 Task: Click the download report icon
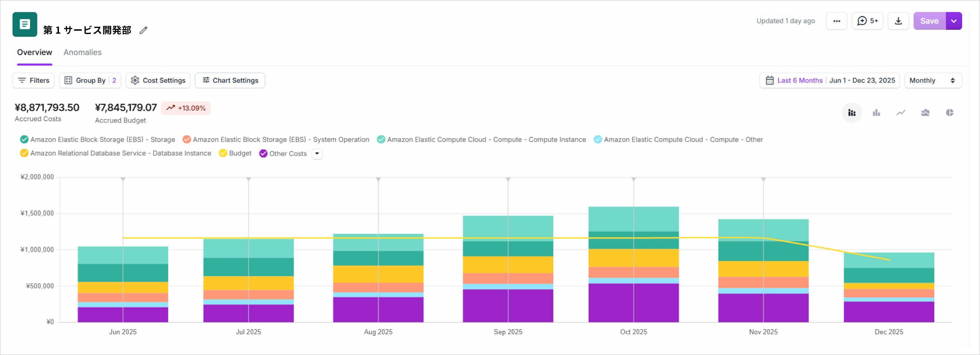(898, 21)
